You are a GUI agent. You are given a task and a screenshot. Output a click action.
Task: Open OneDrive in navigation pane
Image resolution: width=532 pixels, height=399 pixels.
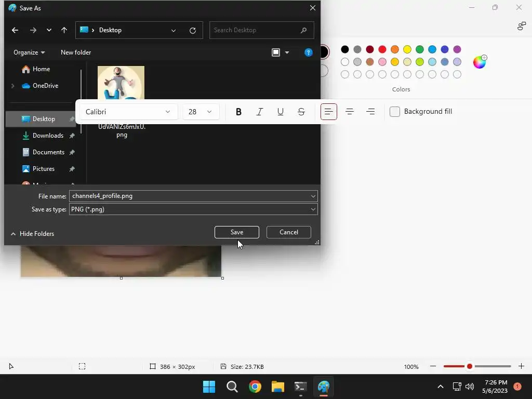point(40,86)
